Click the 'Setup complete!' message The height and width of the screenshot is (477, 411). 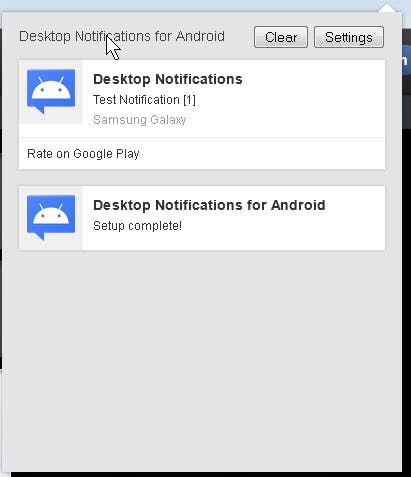tap(137, 226)
